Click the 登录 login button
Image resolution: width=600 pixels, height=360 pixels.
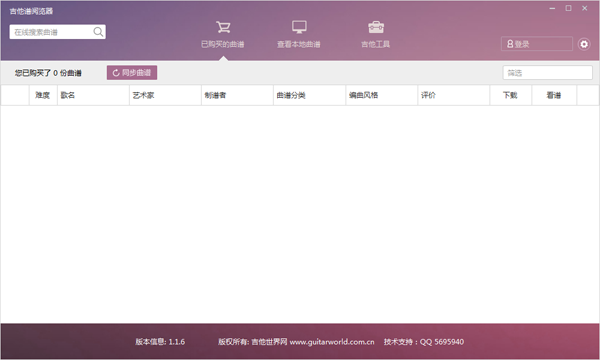(536, 44)
